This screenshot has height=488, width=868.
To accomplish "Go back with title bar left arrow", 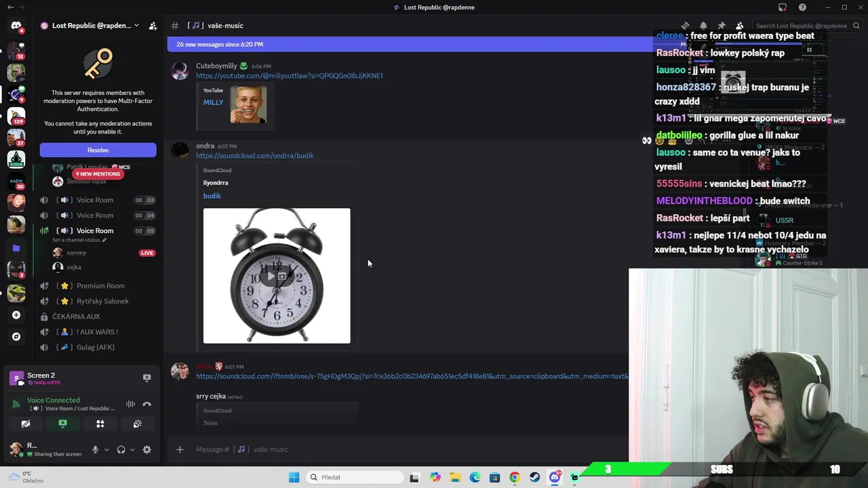I will (11, 7).
